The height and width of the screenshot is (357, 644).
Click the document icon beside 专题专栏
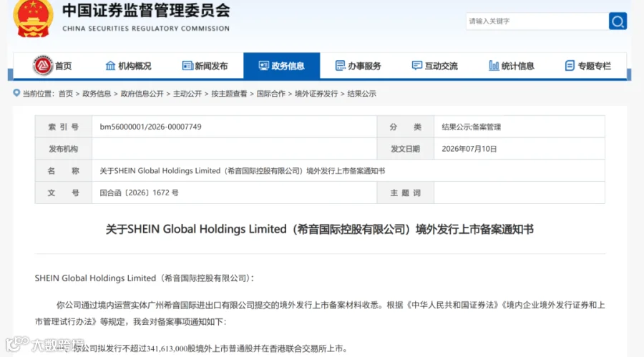570,66
